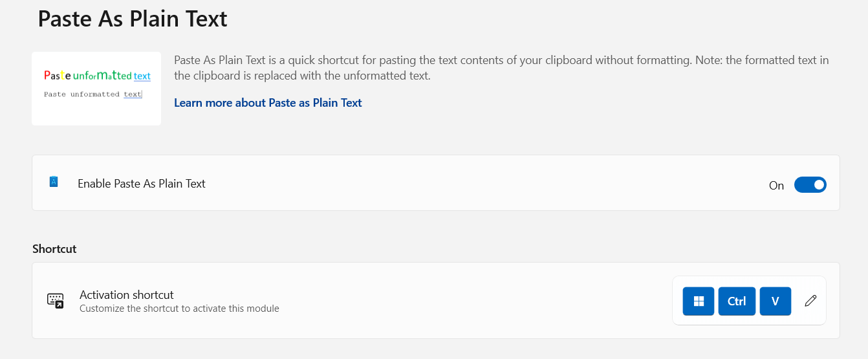Click the Customize the shortcut description text

[179, 309]
